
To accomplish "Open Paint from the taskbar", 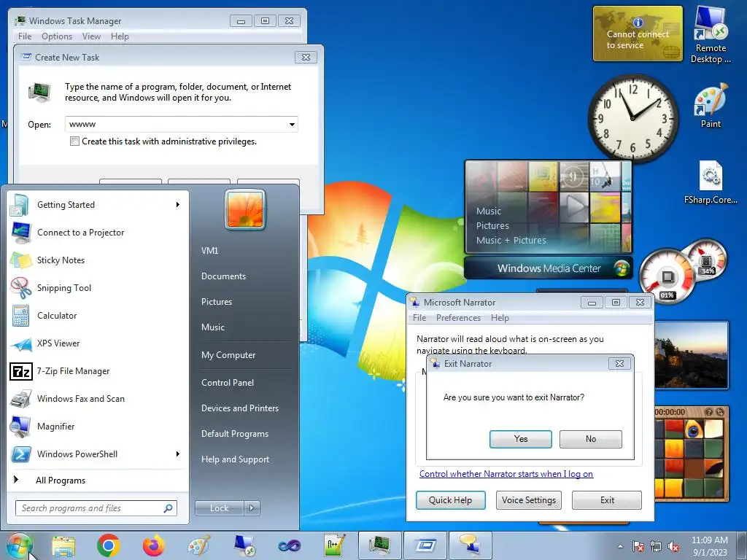I will 198,545.
